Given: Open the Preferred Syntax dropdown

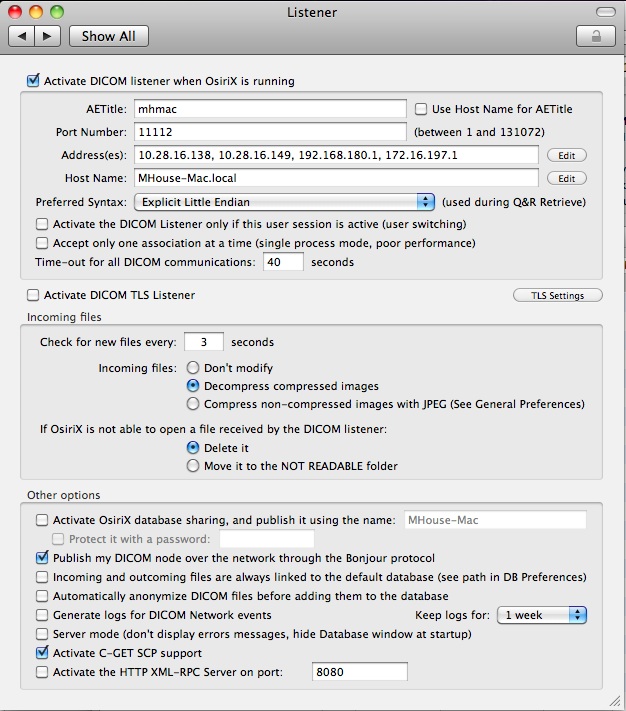Looking at the screenshot, I should (x=284, y=202).
